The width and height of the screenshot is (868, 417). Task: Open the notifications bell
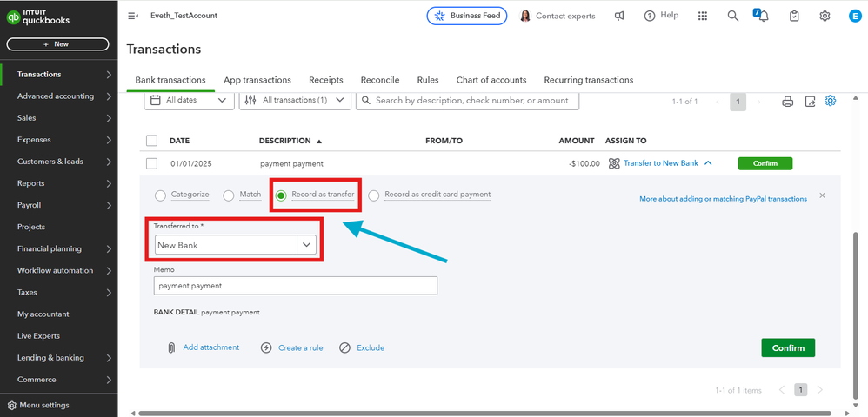click(x=762, y=17)
